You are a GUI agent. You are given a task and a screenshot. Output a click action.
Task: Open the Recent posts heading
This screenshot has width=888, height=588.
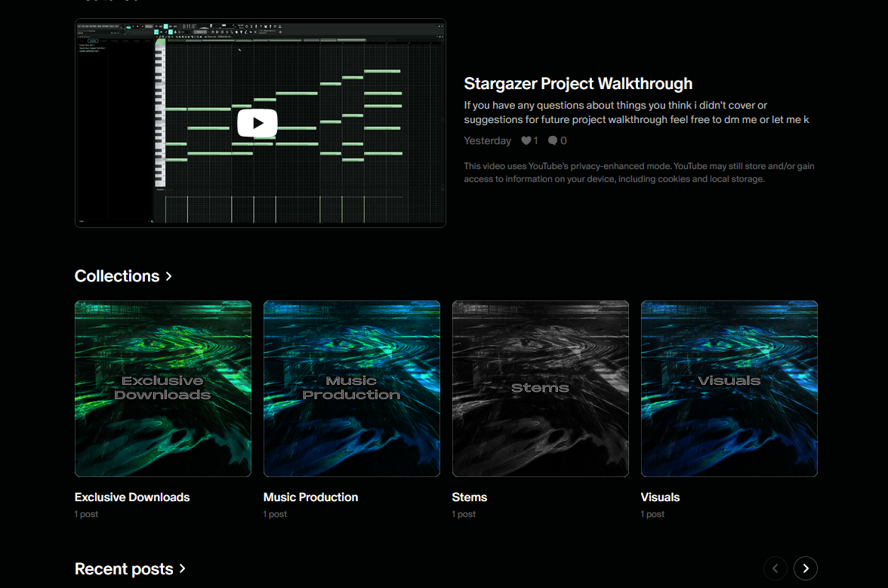124,569
